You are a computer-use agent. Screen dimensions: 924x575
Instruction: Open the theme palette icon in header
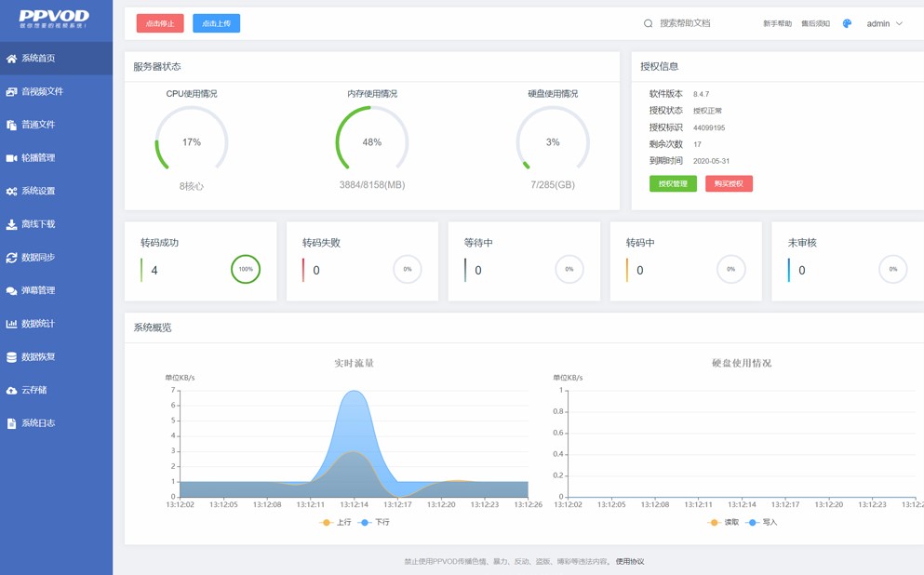click(x=847, y=23)
